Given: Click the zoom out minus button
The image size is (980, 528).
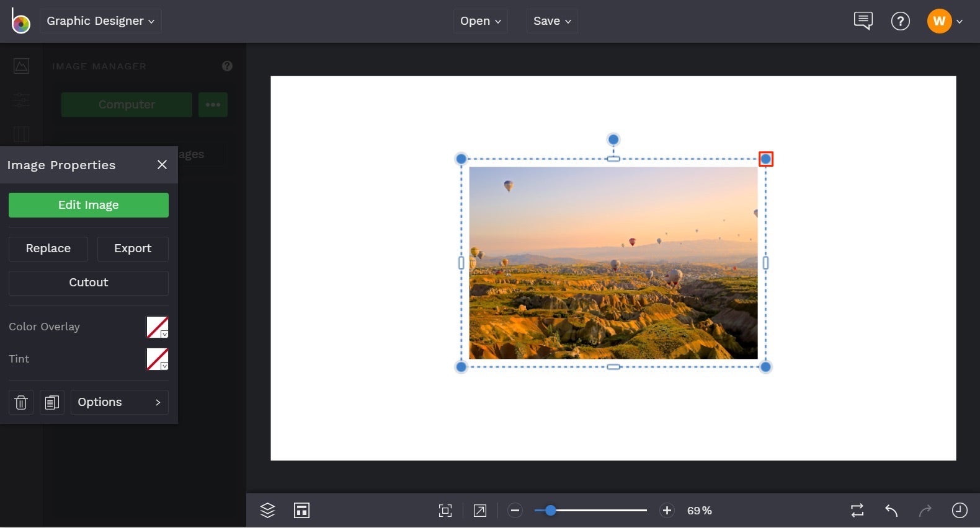Looking at the screenshot, I should [x=515, y=511].
